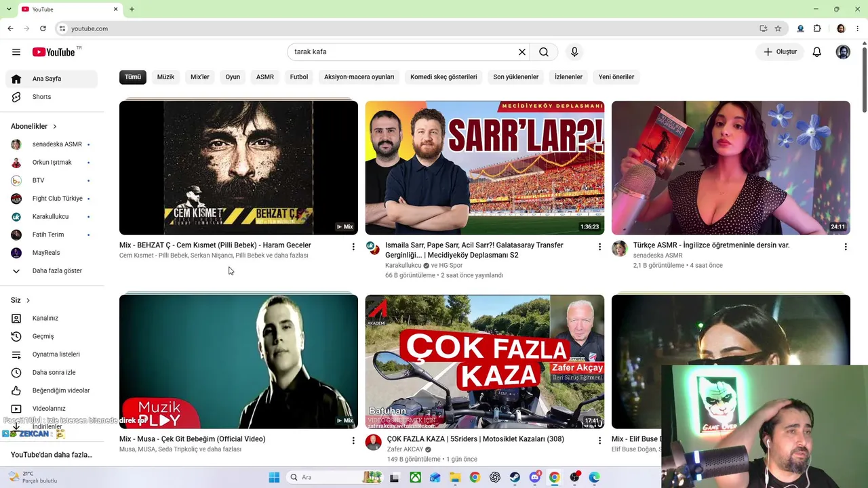Viewport: 868px width, 488px height.
Task: Select the ASMR filter chip
Action: 265,77
